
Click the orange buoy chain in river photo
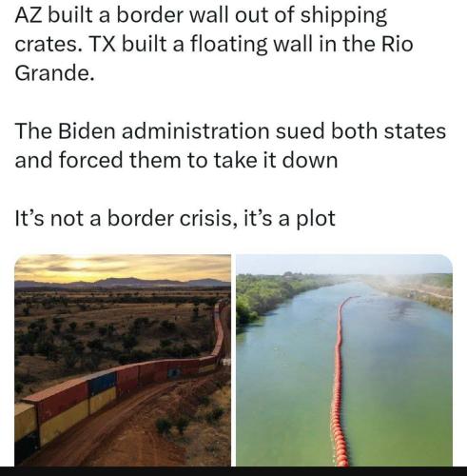pos(340,381)
